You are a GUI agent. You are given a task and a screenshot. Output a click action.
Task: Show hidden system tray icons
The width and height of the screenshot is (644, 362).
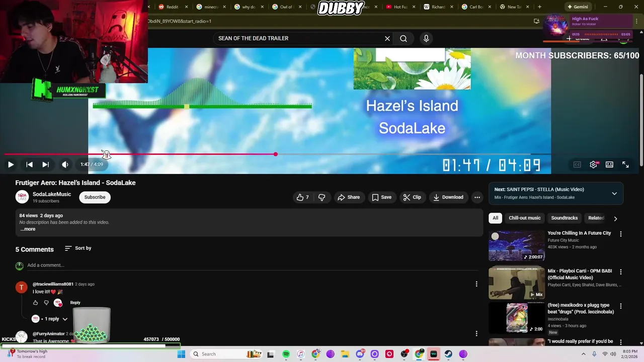(x=584, y=354)
